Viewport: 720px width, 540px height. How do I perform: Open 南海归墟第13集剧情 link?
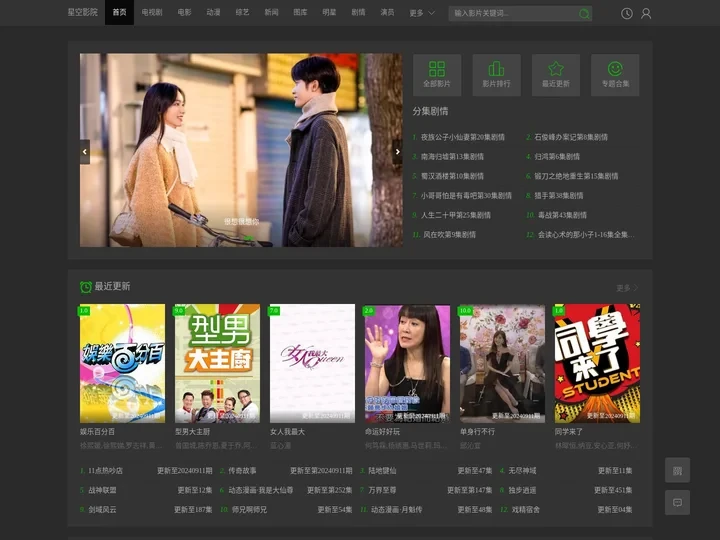tap(452, 157)
